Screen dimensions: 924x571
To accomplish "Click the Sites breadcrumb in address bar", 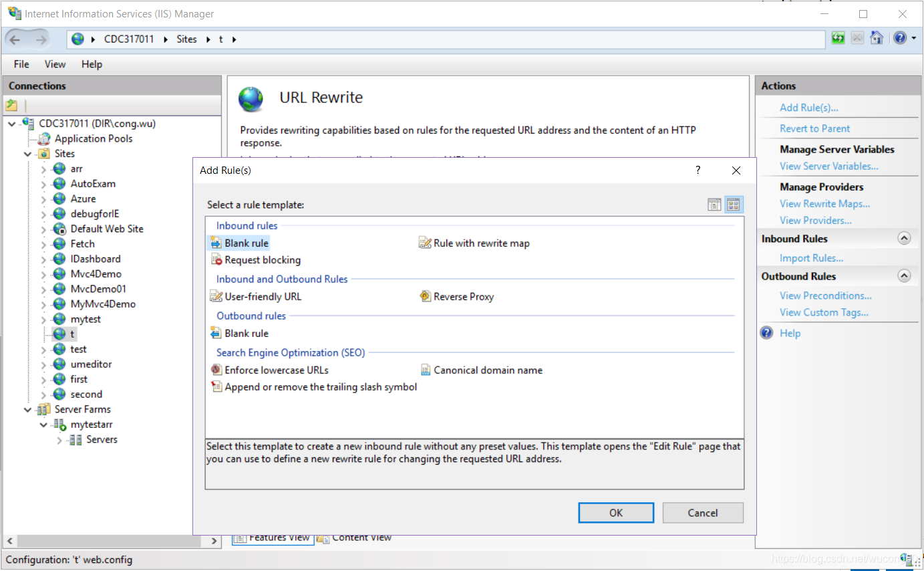I will pos(187,39).
